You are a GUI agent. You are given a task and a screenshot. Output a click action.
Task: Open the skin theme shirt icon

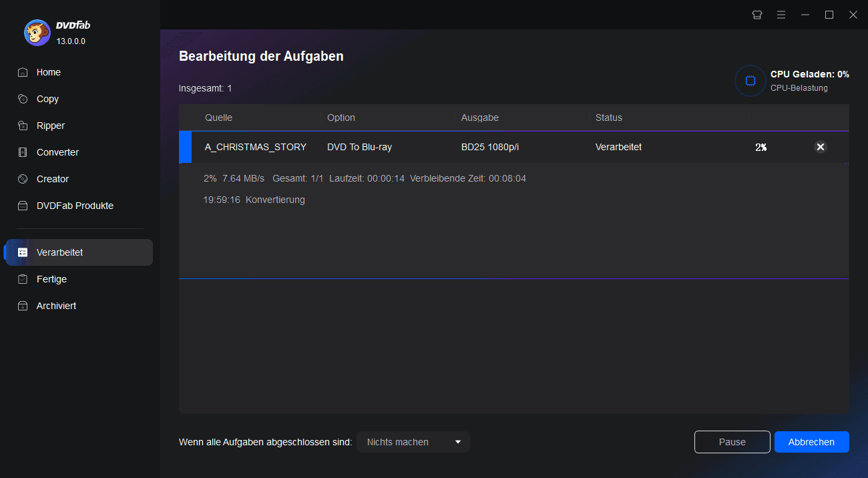pos(756,15)
